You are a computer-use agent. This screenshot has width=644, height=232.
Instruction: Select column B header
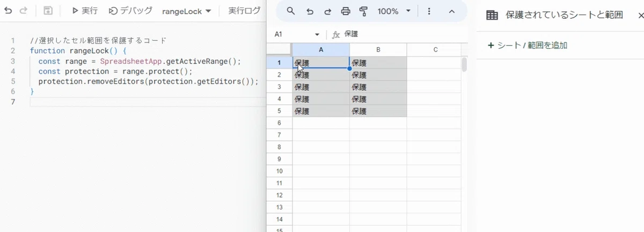[x=378, y=50]
